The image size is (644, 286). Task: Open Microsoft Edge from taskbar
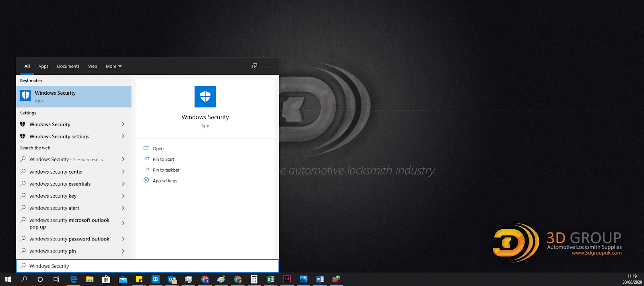(x=73, y=279)
